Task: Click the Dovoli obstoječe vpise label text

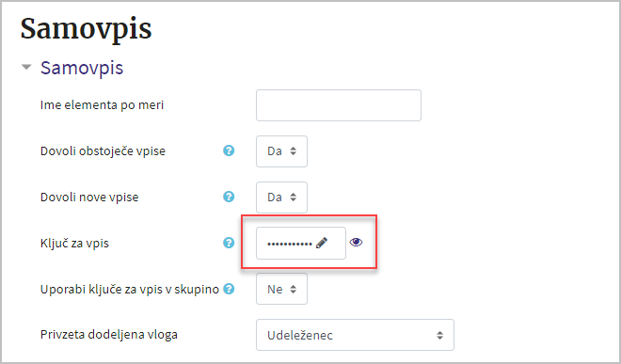Action: [103, 150]
